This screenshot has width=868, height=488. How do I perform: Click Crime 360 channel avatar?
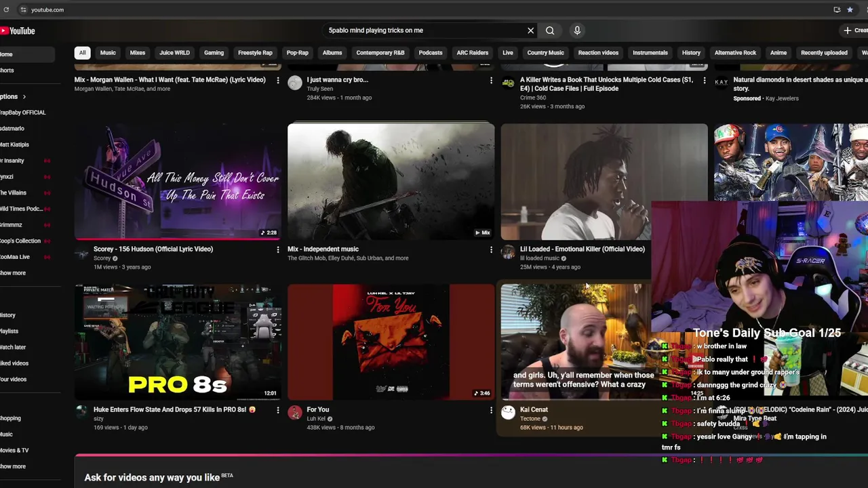tap(508, 83)
